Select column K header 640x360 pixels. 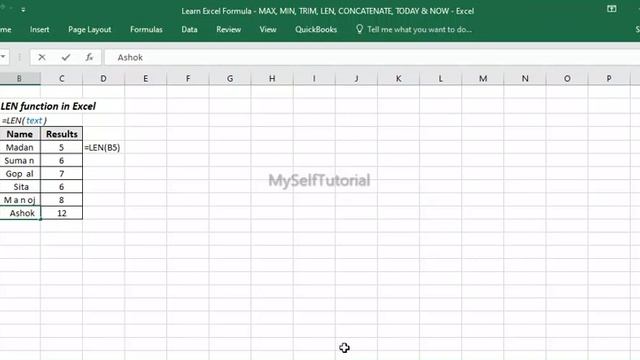click(x=398, y=78)
